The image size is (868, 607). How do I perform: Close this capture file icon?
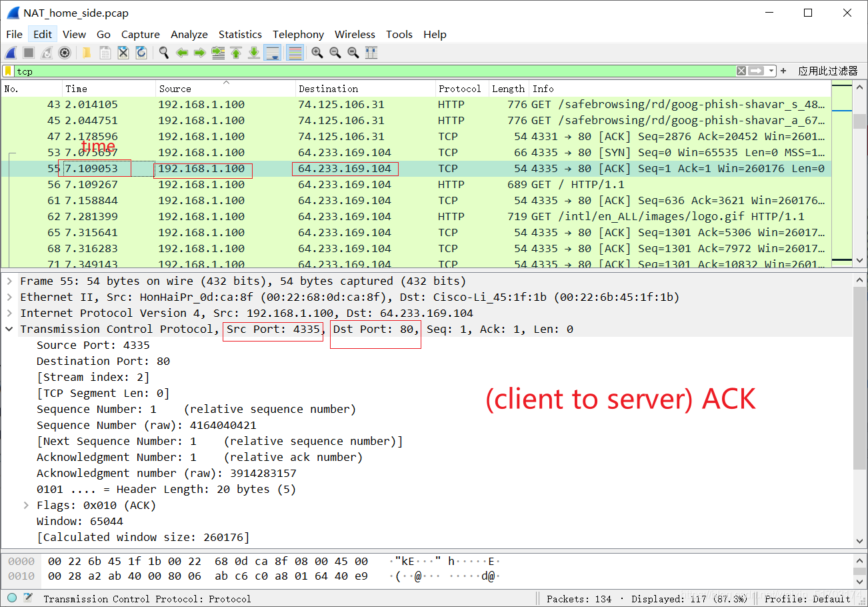tap(123, 53)
